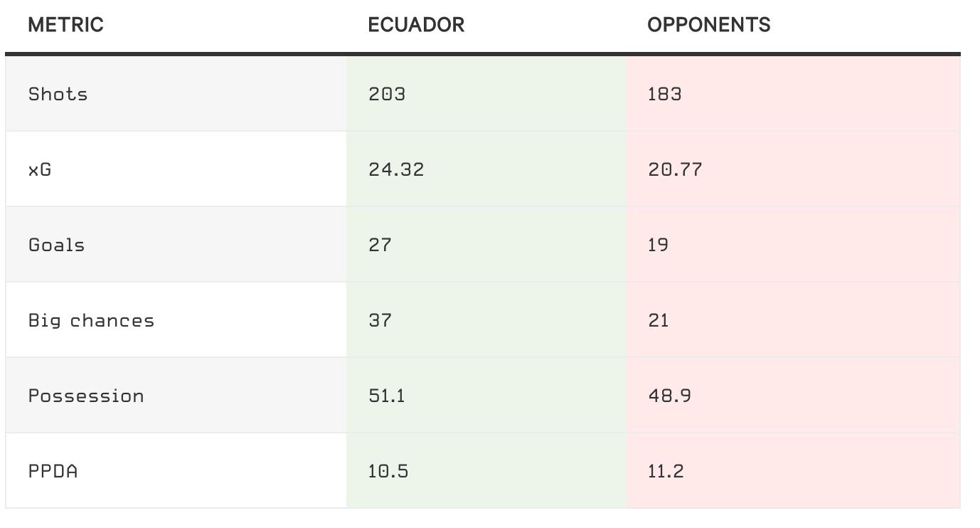Select the Possession row label
This screenshot has width=980, height=528.
tap(86, 396)
